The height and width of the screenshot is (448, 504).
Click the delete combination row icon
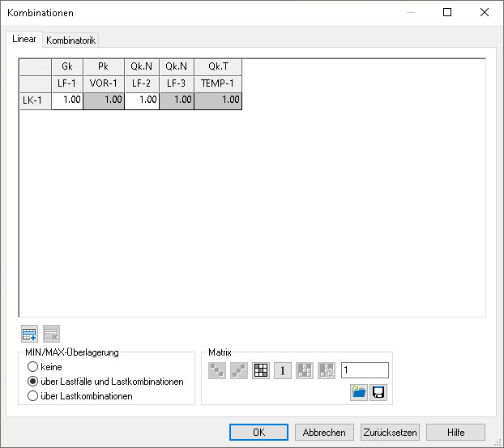(x=51, y=334)
